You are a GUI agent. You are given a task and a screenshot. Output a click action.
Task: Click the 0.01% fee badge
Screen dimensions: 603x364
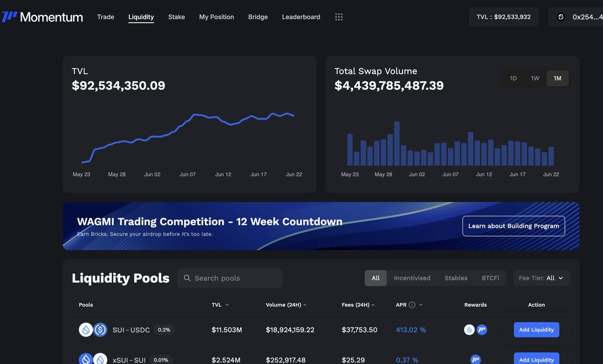tap(161, 360)
